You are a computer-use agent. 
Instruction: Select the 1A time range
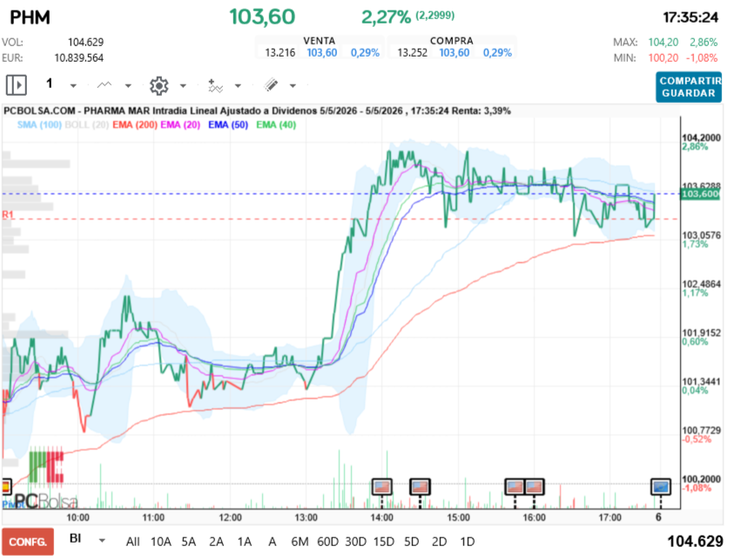pos(244,542)
